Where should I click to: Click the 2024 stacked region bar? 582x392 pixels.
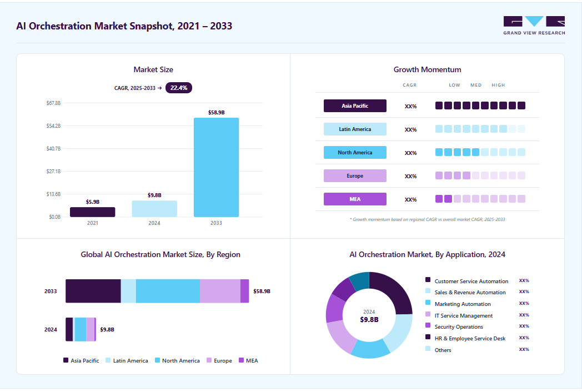pyautogui.click(x=81, y=329)
